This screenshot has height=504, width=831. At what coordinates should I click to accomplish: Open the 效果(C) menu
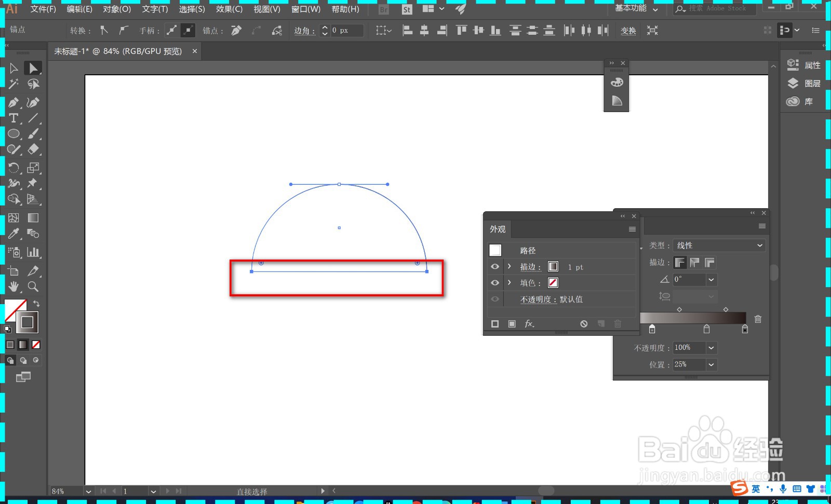229,9
